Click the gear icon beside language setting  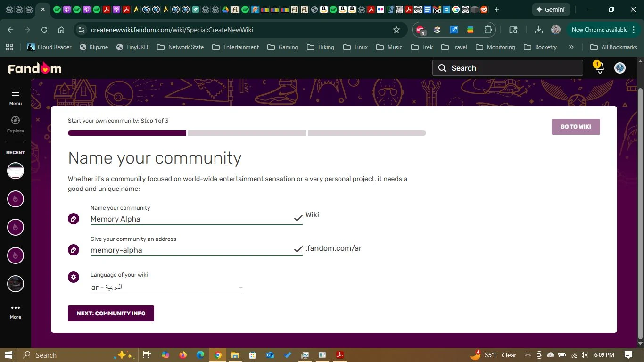tap(74, 277)
